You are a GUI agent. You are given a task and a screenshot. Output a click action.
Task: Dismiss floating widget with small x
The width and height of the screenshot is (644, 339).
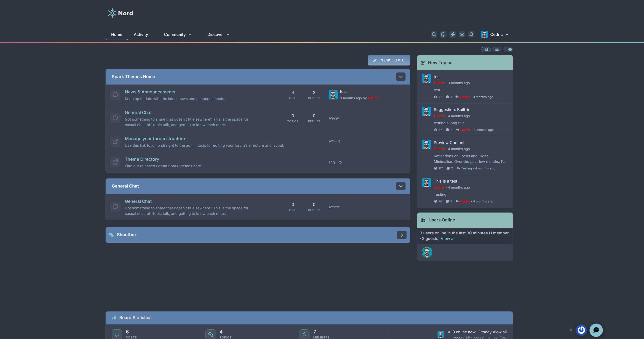pos(571,330)
